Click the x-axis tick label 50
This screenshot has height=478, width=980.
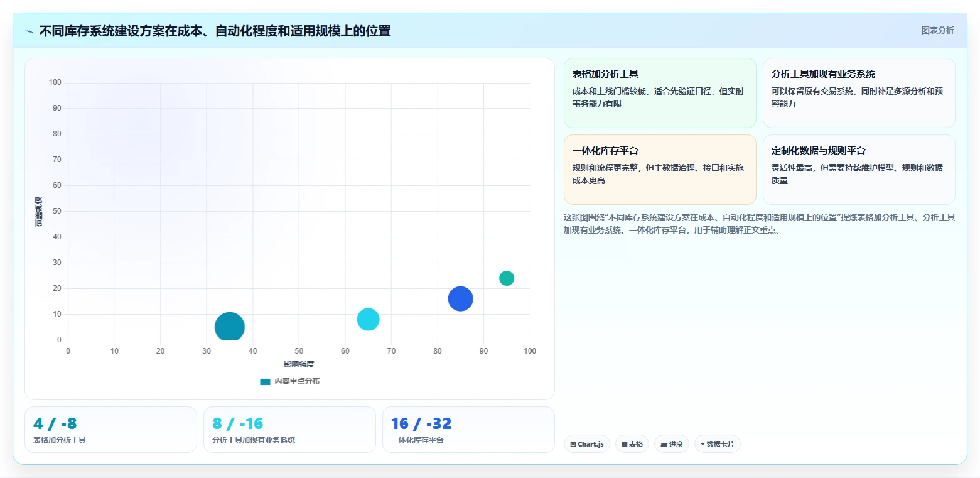(299, 351)
